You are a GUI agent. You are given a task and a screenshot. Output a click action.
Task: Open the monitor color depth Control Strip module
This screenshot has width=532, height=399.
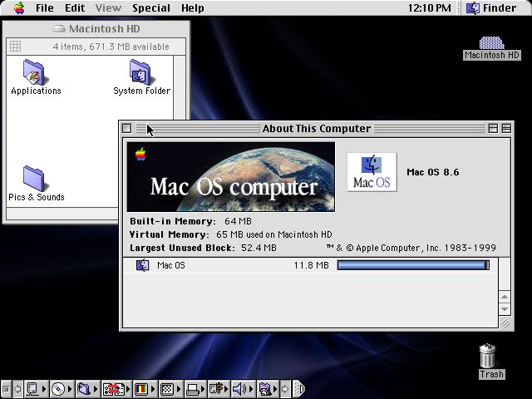144,389
